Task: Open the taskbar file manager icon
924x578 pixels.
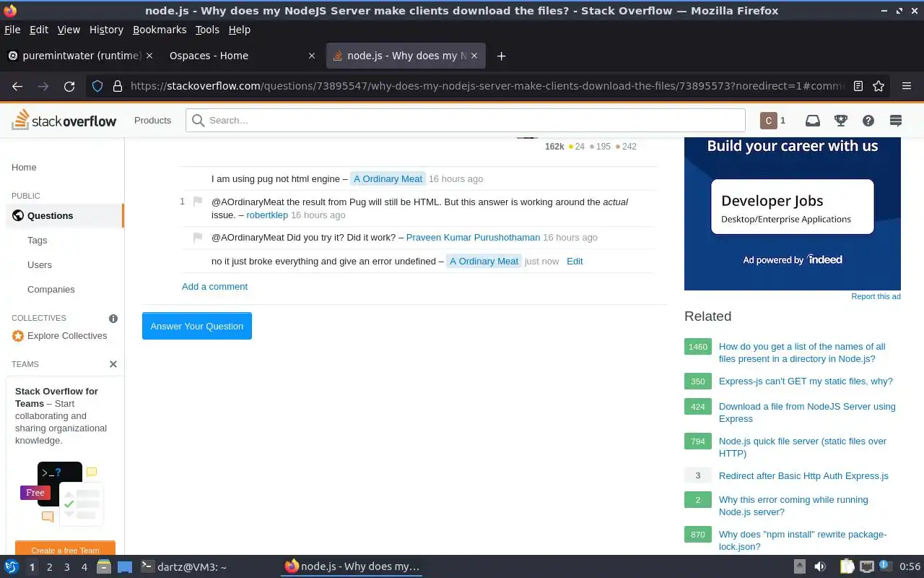Action: pyautogui.click(x=103, y=567)
